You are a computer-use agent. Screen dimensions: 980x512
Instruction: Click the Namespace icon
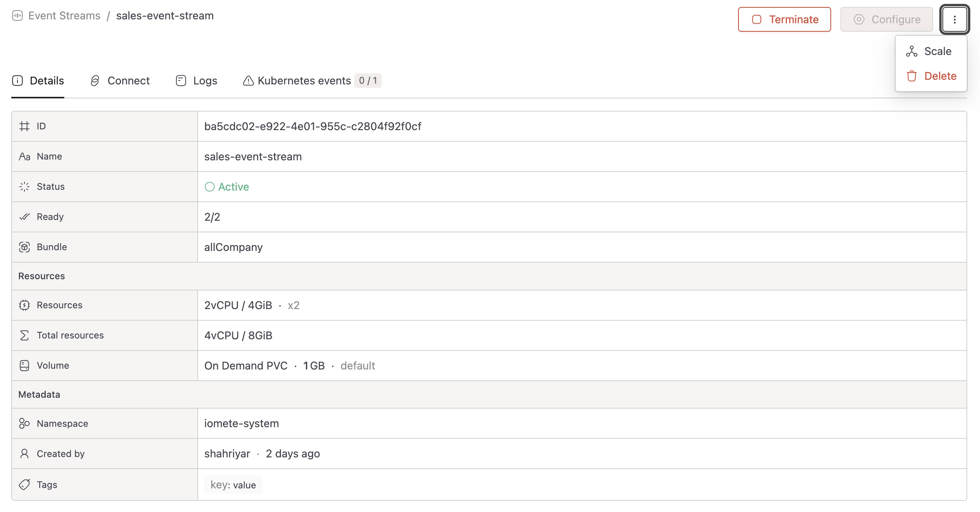click(x=24, y=423)
